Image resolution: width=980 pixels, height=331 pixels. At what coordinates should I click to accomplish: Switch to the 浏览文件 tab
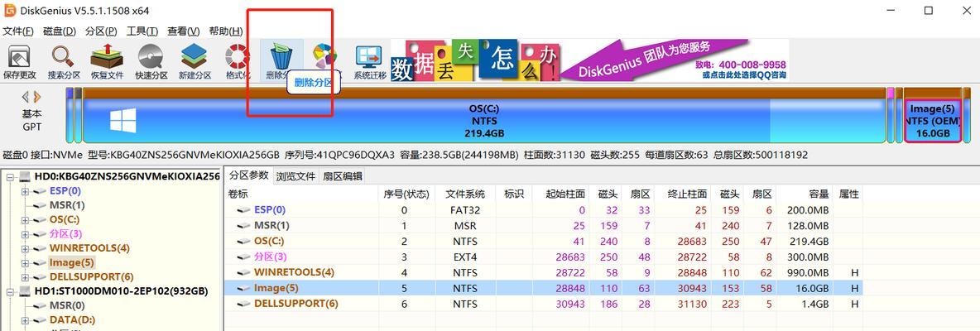pyautogui.click(x=295, y=176)
